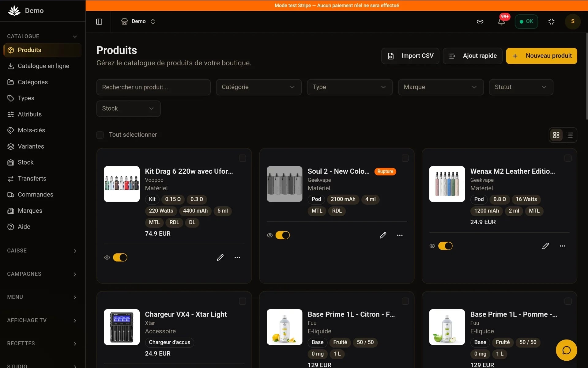Click the page vertical scrollbar

point(586,77)
